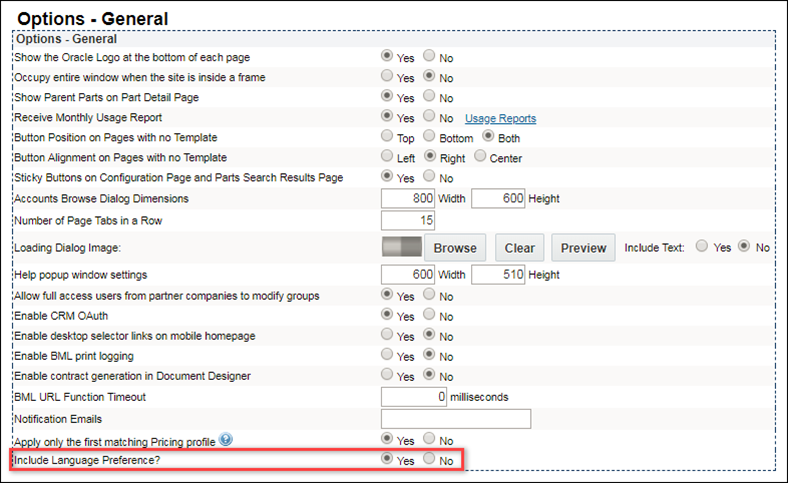The height and width of the screenshot is (483, 788).
Task: Choose Center for Button Alignment
Action: pos(480,157)
